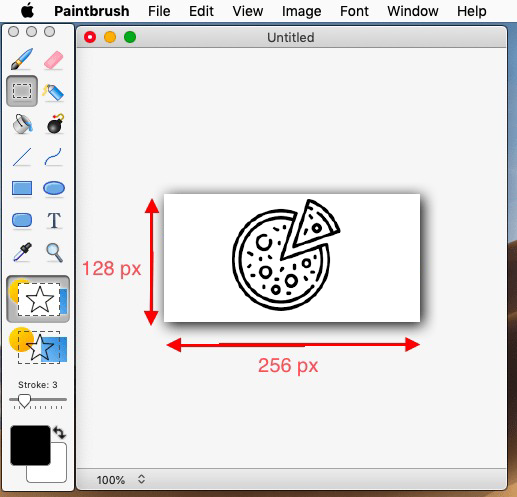Viewport: 517px width, 497px height.
Task: Open the 100% zoom level dropdown
Action: tap(121, 480)
